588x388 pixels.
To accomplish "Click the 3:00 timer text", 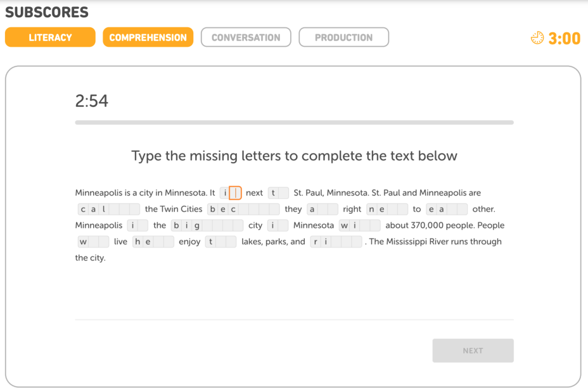I will 564,38.
